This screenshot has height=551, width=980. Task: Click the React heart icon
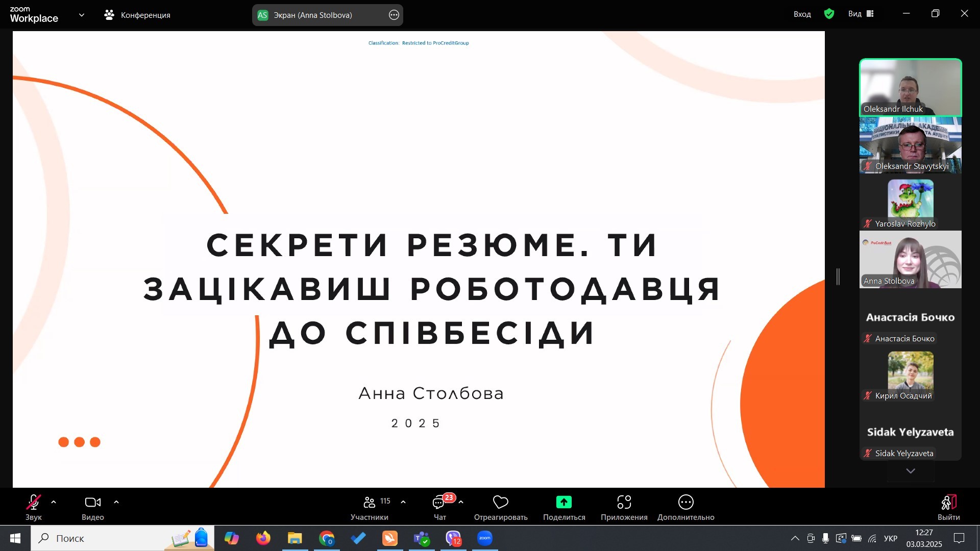(x=500, y=503)
